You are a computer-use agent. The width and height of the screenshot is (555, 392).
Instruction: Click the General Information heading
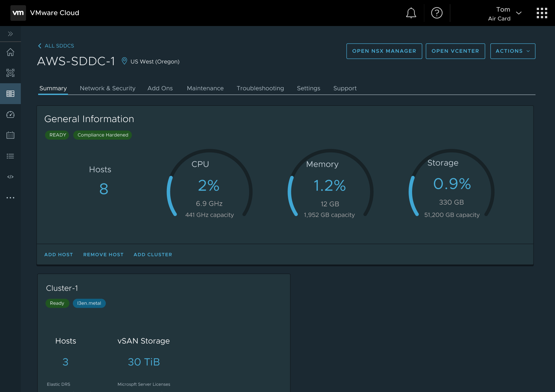pyautogui.click(x=89, y=119)
